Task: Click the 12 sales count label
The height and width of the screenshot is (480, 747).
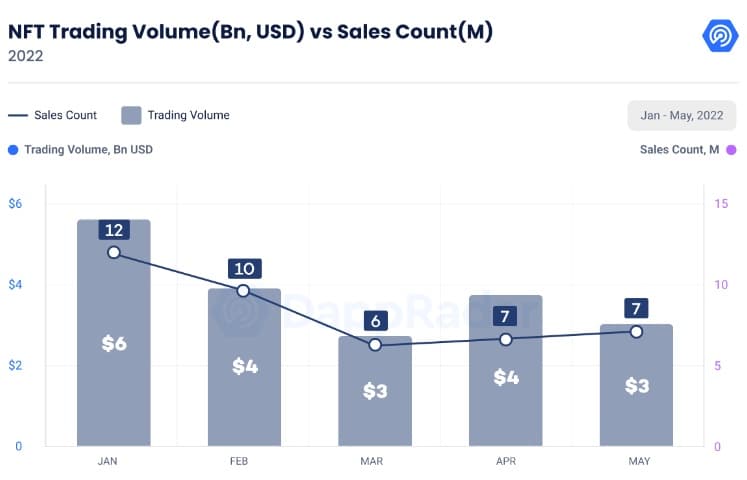Action: tap(114, 230)
